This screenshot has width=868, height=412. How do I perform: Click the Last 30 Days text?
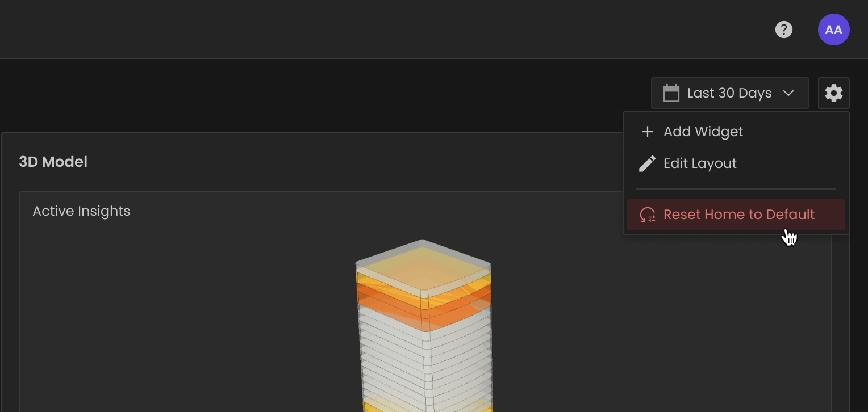coord(729,93)
